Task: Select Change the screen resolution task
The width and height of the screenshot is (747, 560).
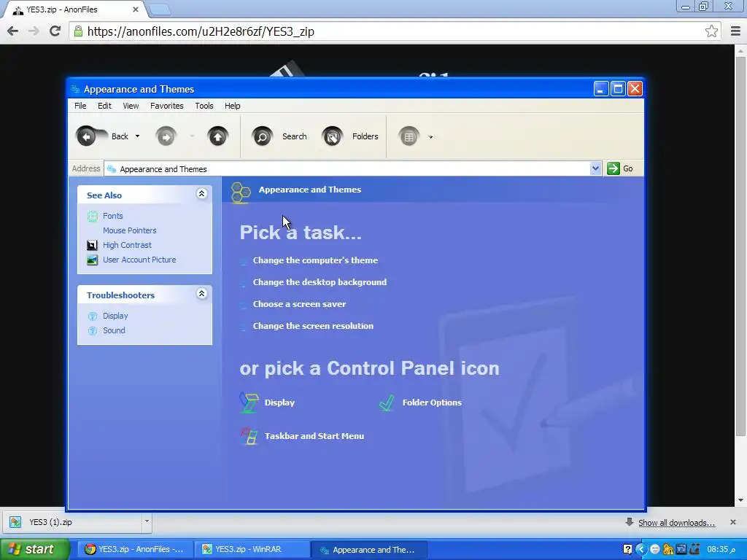Action: coord(313,326)
